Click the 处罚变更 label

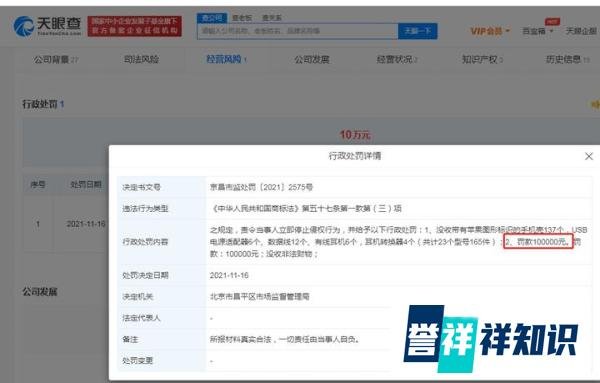pos(137,361)
